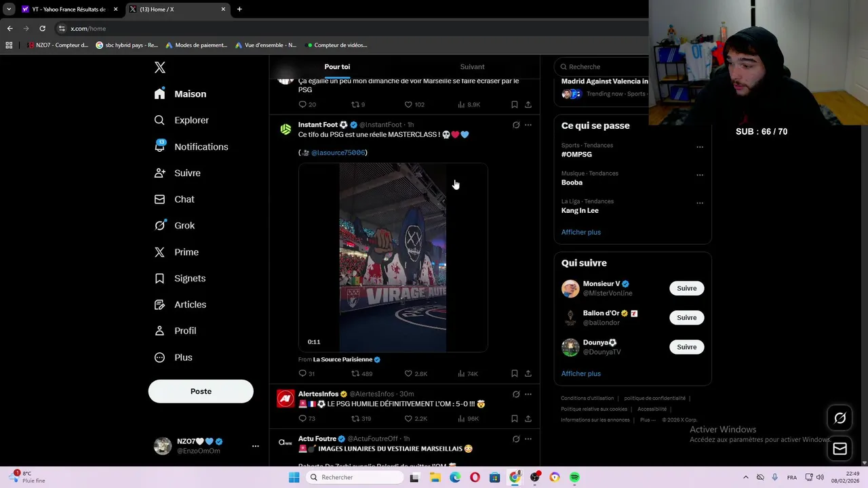Follow Ballon d'Or account
Screen dimensions: 868x488
click(x=686, y=317)
